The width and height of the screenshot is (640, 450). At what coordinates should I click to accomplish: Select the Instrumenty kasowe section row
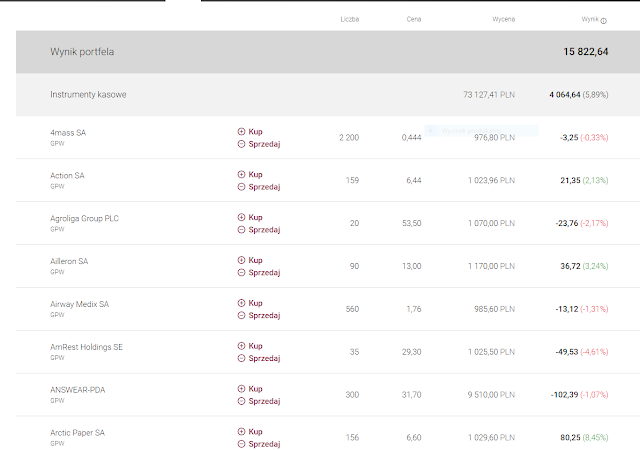328,95
